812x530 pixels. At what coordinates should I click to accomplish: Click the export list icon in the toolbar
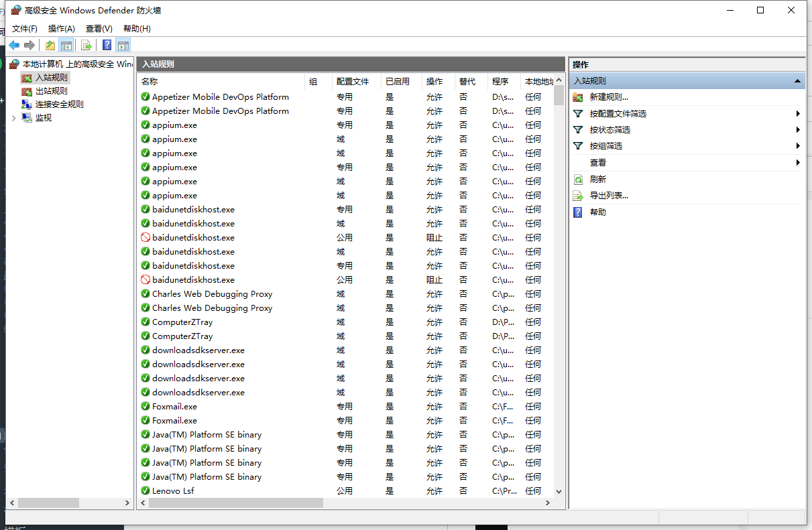86,46
